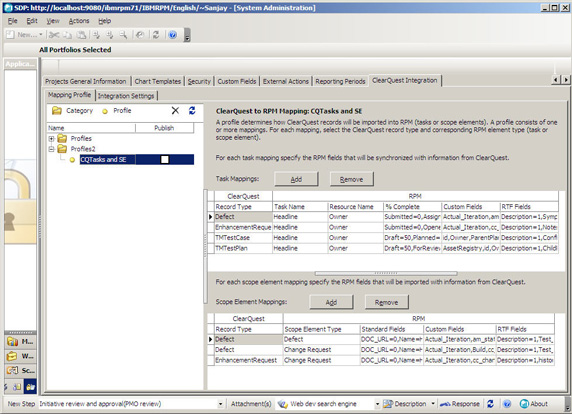Click the yellow Profile dot icon
The image size is (572, 414).
[105, 111]
